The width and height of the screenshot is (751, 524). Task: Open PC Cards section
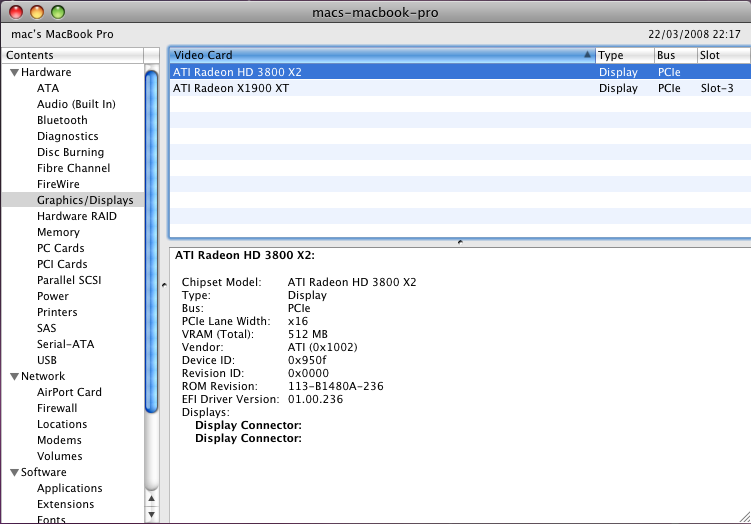[60, 248]
